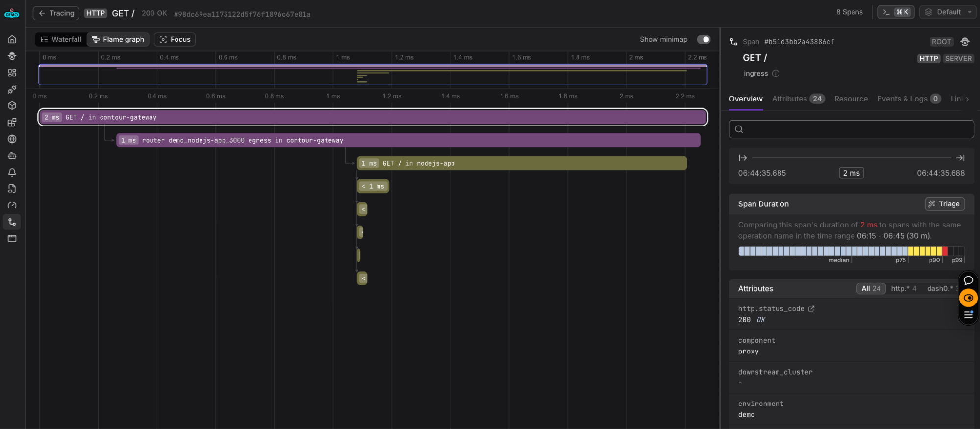Switch to Flame graph view

pos(118,39)
